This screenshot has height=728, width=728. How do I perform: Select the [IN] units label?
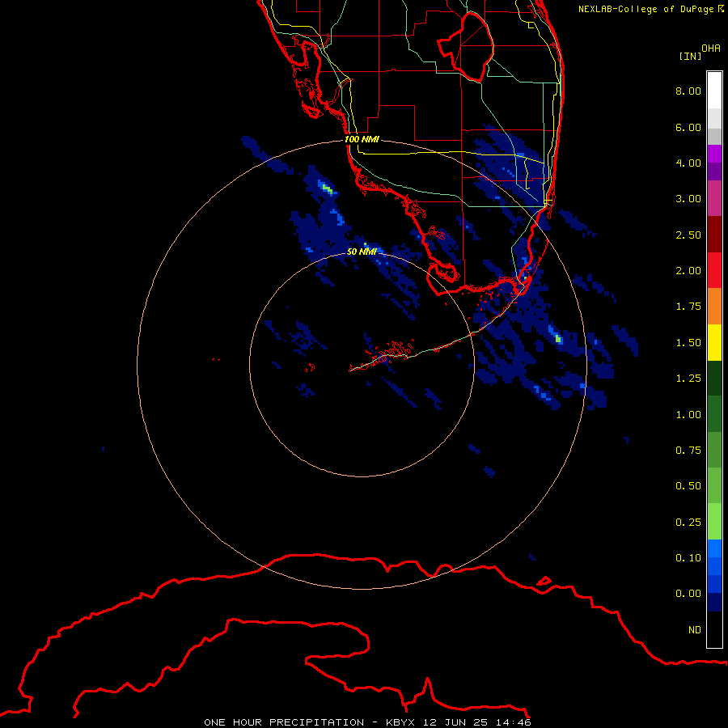(690, 56)
